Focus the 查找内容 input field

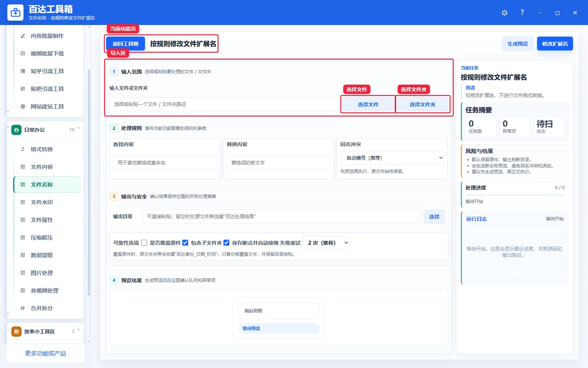(165, 163)
